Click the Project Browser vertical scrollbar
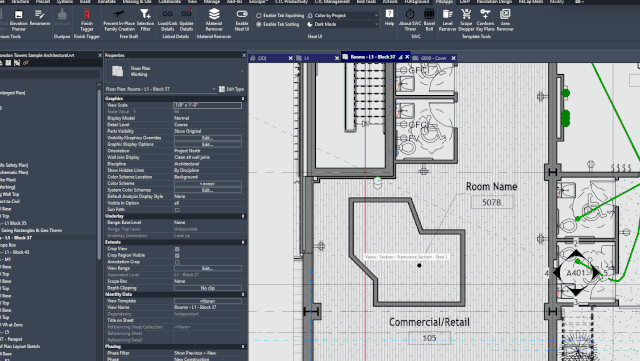 [x=99, y=174]
